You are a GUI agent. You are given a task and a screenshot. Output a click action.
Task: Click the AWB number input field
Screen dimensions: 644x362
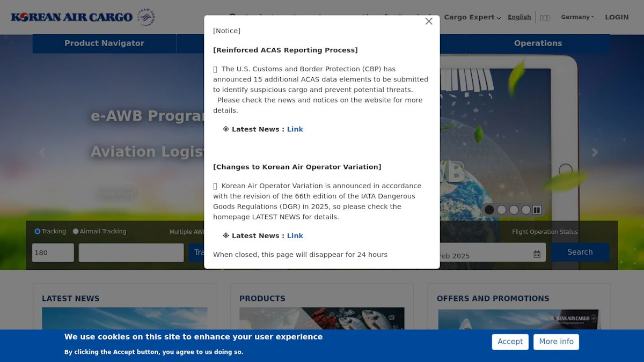coord(131,253)
